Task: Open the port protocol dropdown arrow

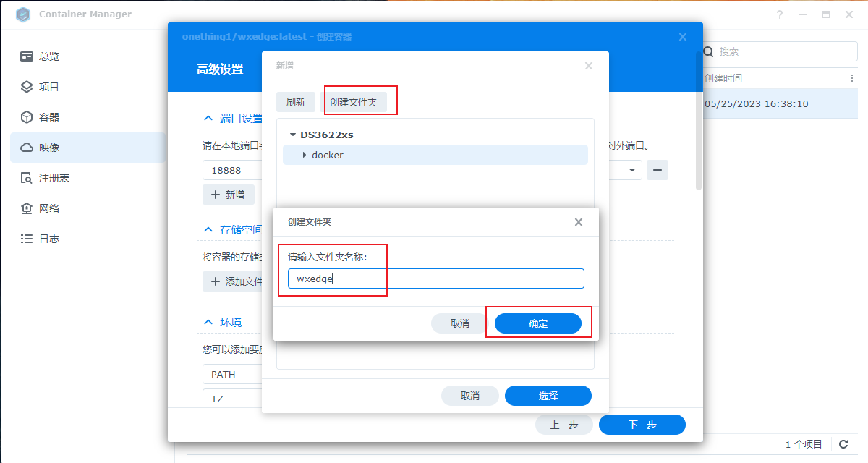Action: tap(633, 171)
